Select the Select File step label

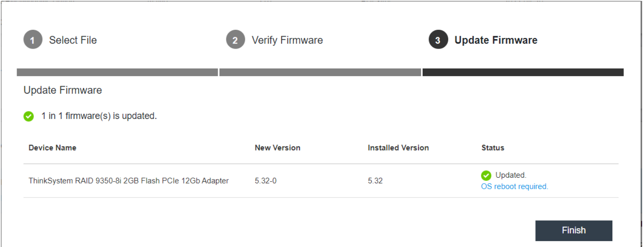tap(73, 40)
